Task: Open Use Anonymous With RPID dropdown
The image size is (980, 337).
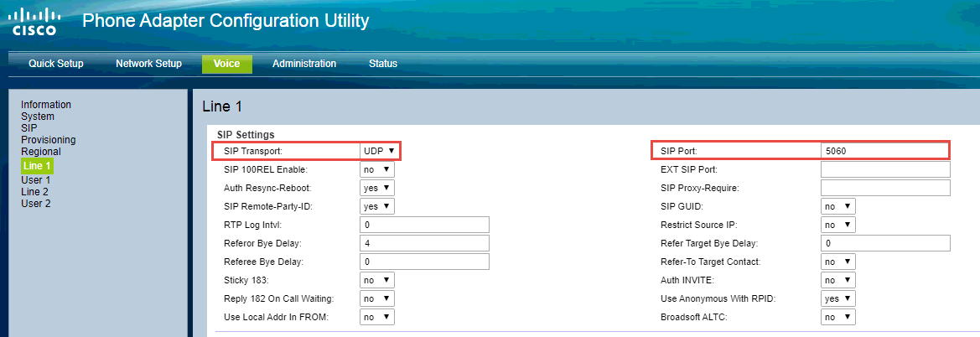Action: (x=838, y=299)
